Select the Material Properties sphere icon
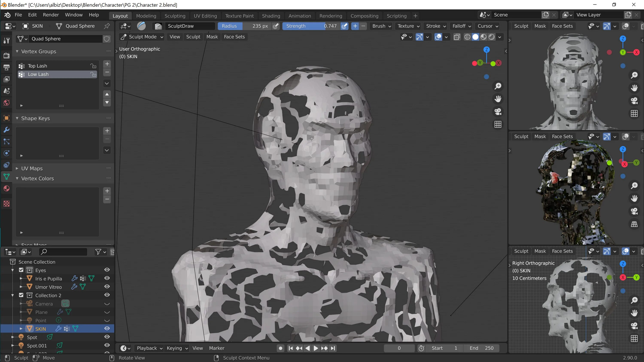Image resolution: width=644 pixels, height=362 pixels. point(6,188)
